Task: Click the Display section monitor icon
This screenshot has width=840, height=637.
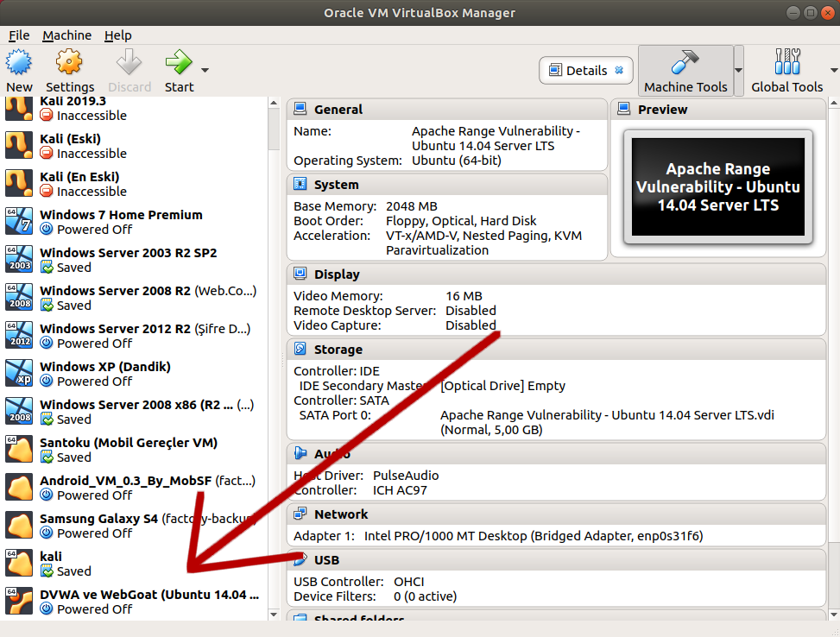Action: 300,274
